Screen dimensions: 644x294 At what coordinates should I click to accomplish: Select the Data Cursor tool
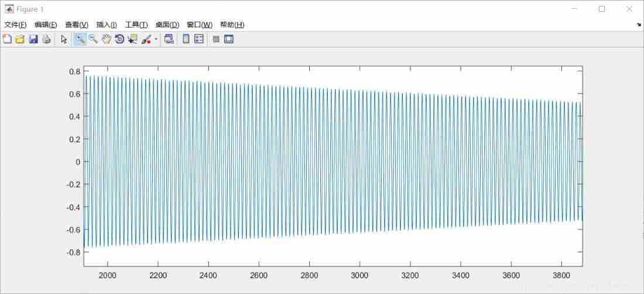132,39
